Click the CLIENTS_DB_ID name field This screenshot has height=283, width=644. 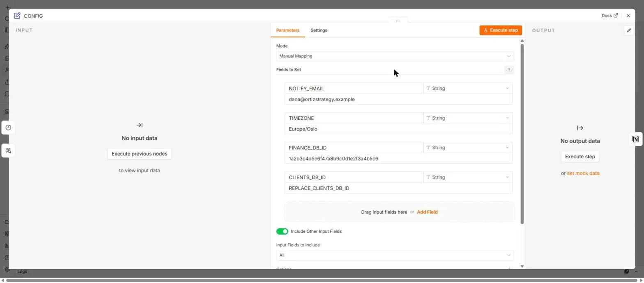(354, 177)
